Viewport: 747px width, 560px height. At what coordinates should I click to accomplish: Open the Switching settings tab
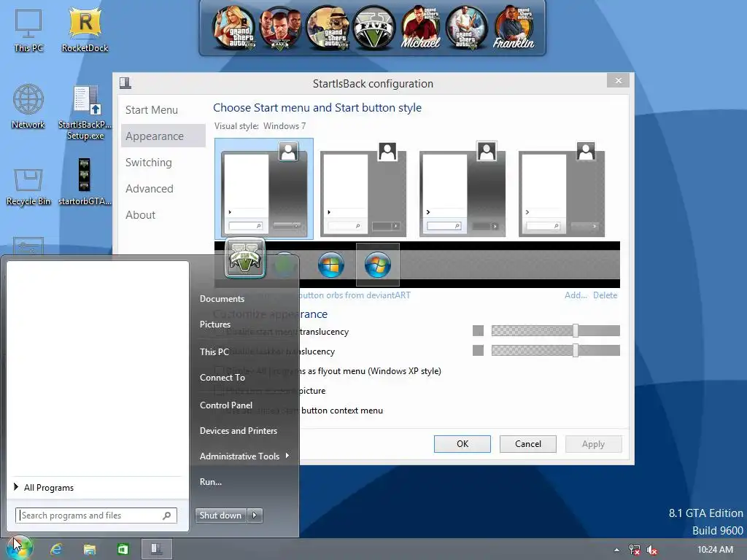click(x=149, y=163)
